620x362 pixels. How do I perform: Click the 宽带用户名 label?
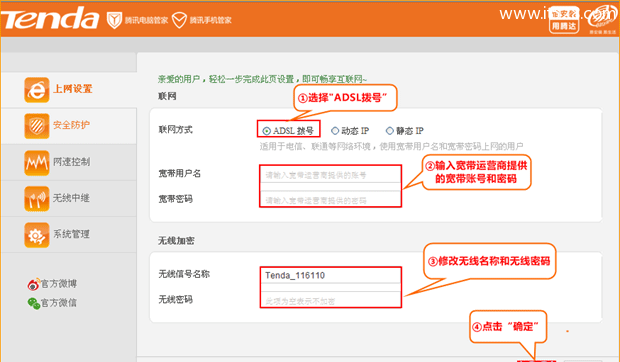click(180, 173)
